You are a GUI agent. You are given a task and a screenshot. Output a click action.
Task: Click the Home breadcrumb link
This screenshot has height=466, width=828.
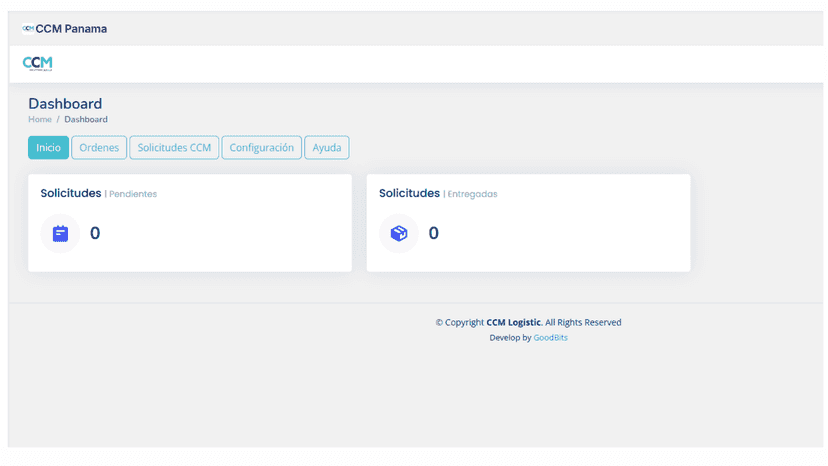(x=40, y=119)
